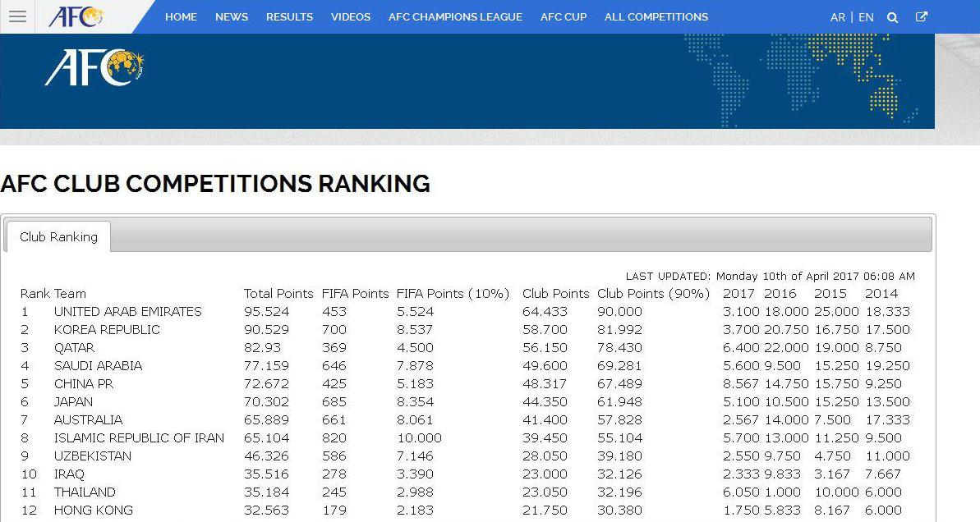Screen dimensions: 980x522
Task: Select IRAQ team name
Action: click(69, 474)
